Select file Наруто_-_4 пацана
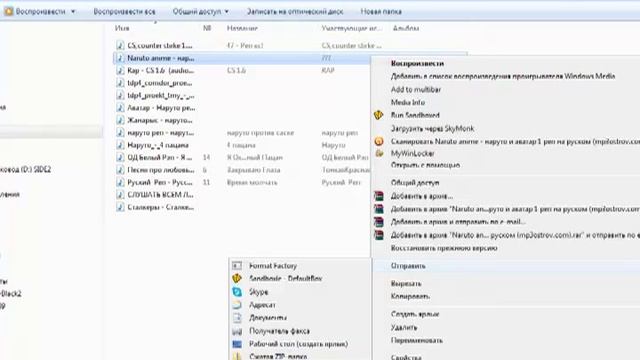The image size is (640, 360). 158,145
